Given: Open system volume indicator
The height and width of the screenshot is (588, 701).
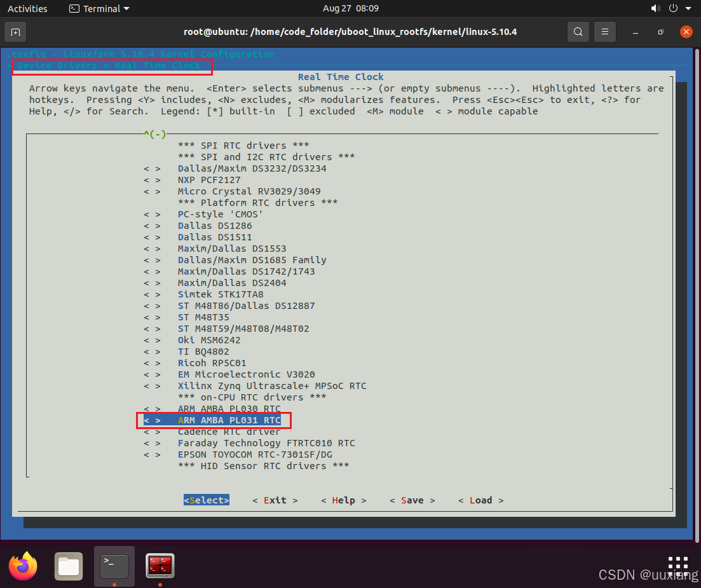Looking at the screenshot, I should click(655, 8).
